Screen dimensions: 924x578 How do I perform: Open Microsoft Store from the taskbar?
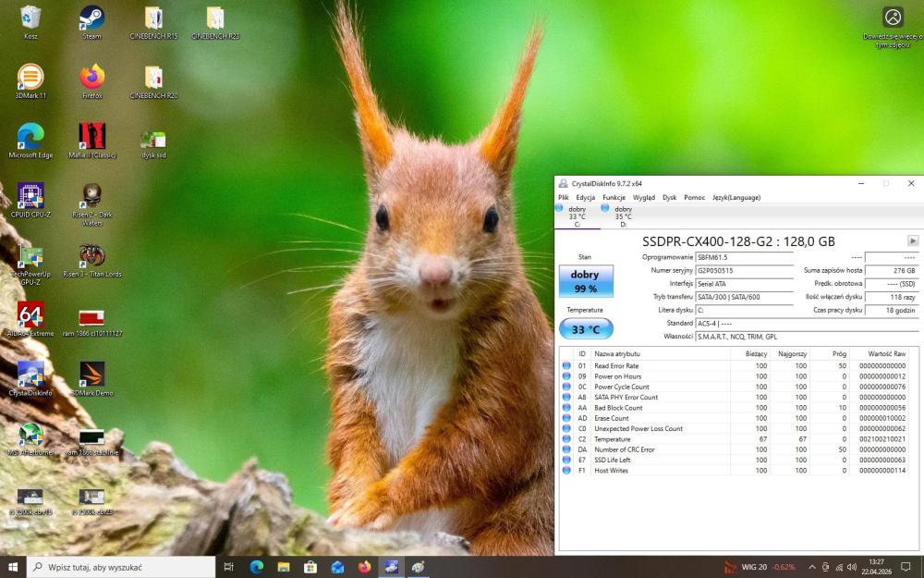click(310, 567)
